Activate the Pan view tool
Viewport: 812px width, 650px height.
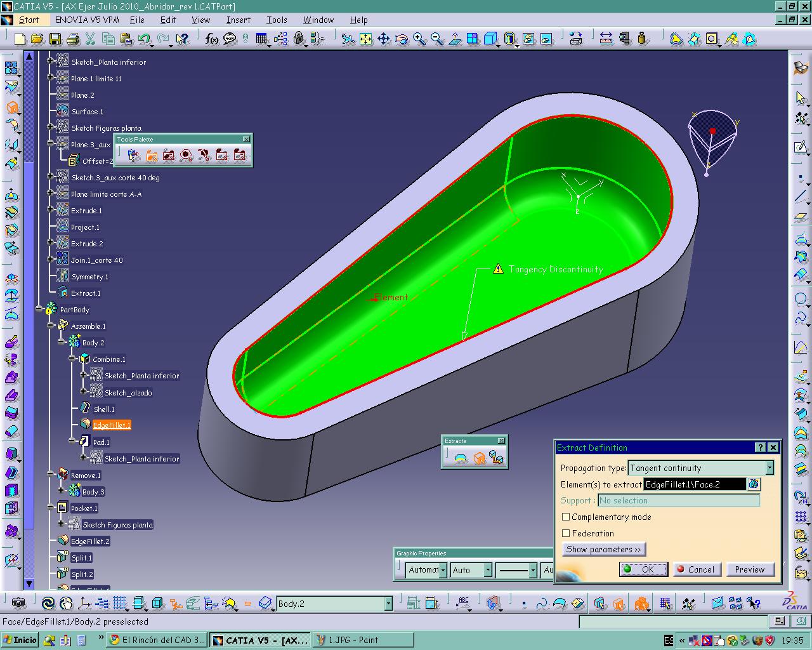pyautogui.click(x=384, y=39)
